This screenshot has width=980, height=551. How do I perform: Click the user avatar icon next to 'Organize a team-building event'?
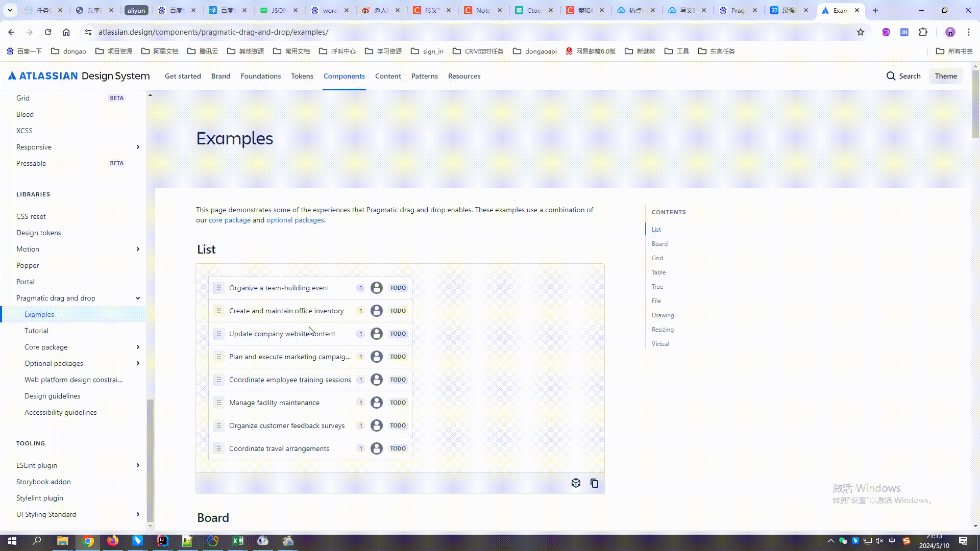pos(377,287)
